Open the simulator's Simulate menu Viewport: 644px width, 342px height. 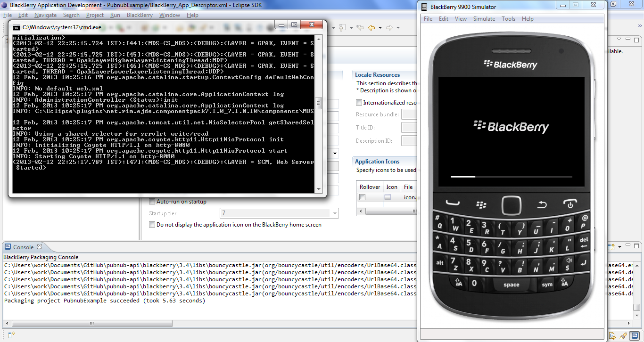[484, 19]
